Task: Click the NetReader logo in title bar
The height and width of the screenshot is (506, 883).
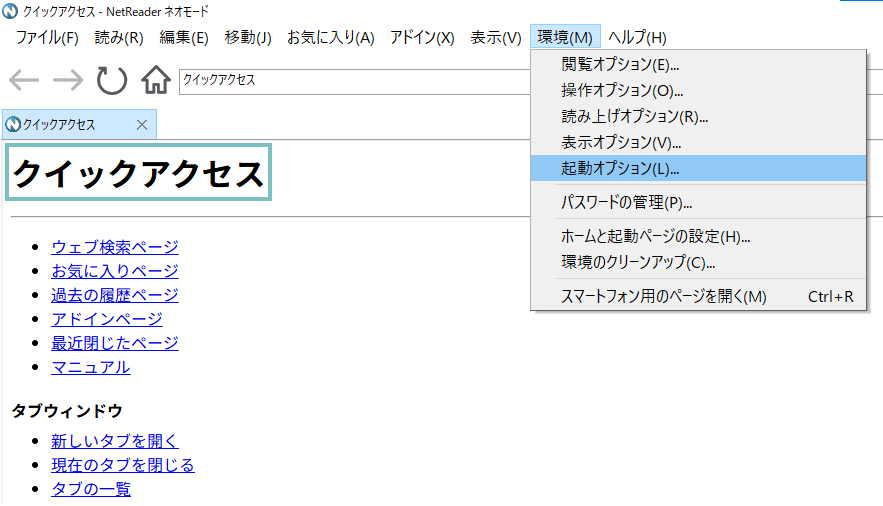Action: click(10, 11)
